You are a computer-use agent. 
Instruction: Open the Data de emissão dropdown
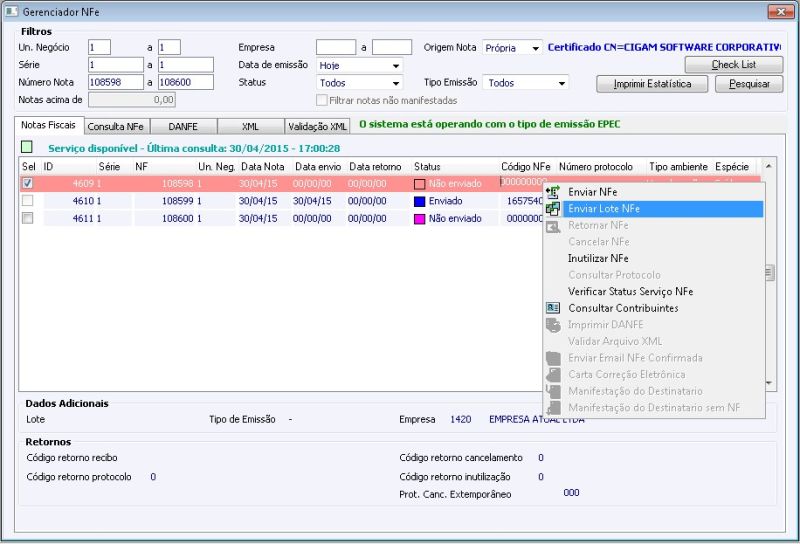point(395,65)
